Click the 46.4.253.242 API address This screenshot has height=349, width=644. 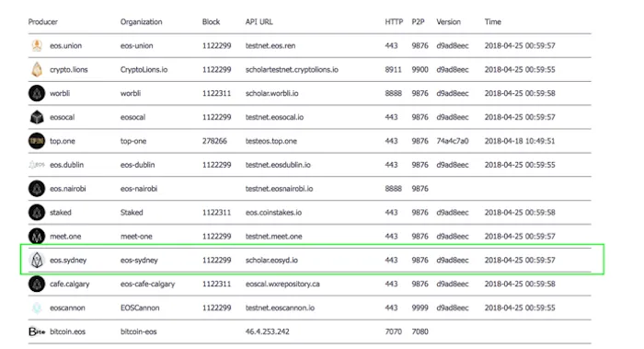267,332
